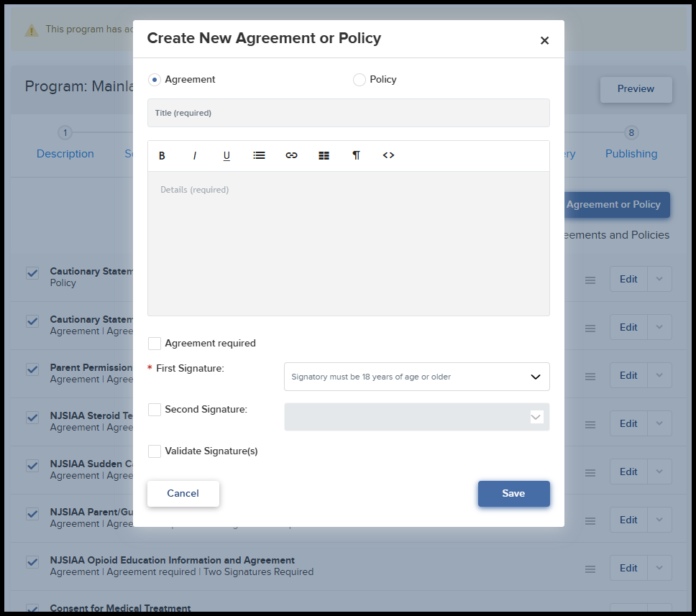
Task: Click the warning triangle icon in banner
Action: pyautogui.click(x=32, y=30)
